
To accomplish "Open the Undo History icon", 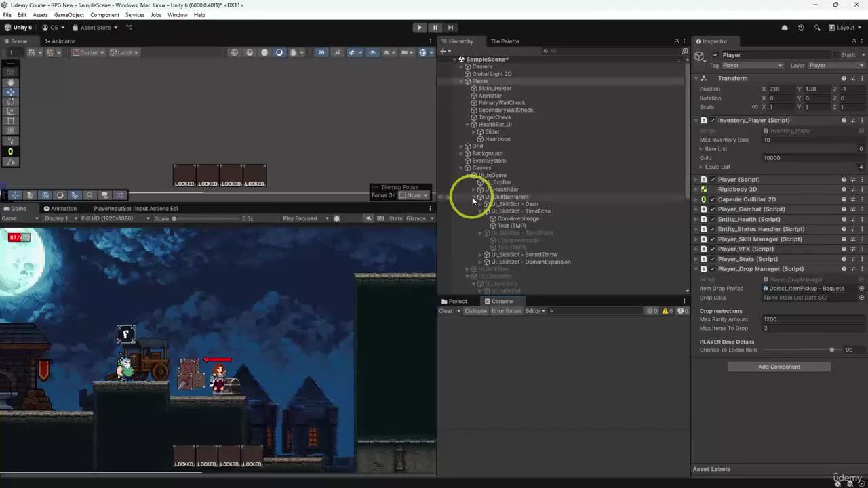I will click(801, 28).
